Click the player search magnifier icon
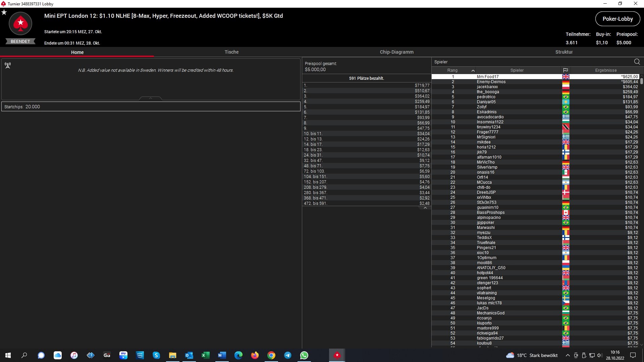The width and height of the screenshot is (644, 362). 637,62
